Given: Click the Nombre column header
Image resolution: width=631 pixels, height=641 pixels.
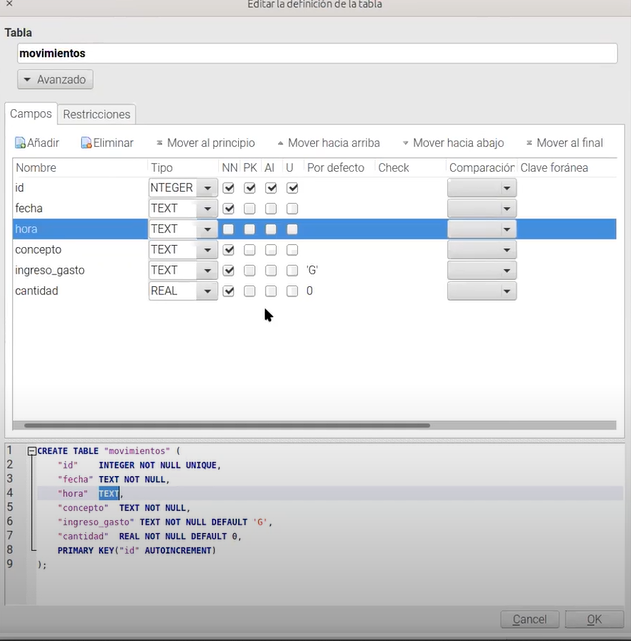Looking at the screenshot, I should 80,168.
